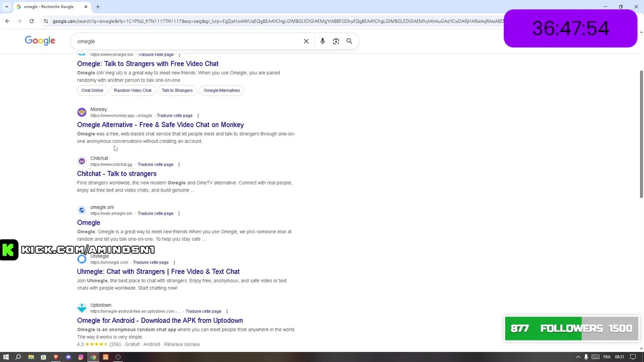Image resolution: width=644 pixels, height=362 pixels.
Task: Open Brave browser from the taskbar
Action: pos(56,357)
